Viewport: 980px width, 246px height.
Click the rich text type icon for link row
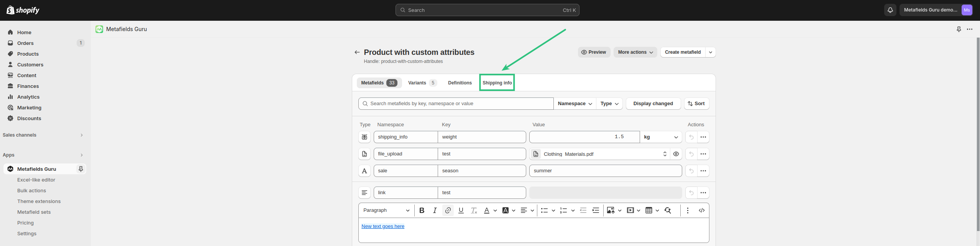click(x=364, y=193)
